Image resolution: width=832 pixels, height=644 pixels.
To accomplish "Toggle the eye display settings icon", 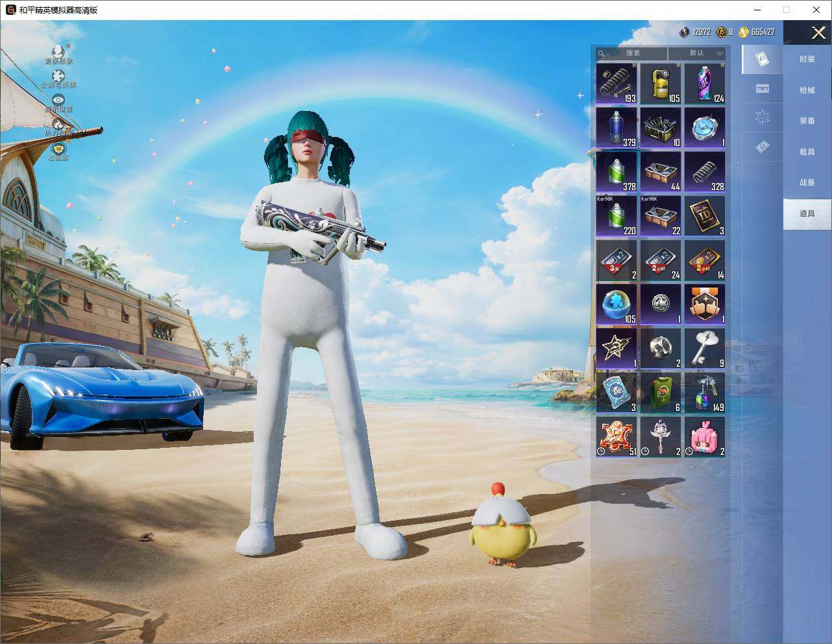I will (58, 100).
